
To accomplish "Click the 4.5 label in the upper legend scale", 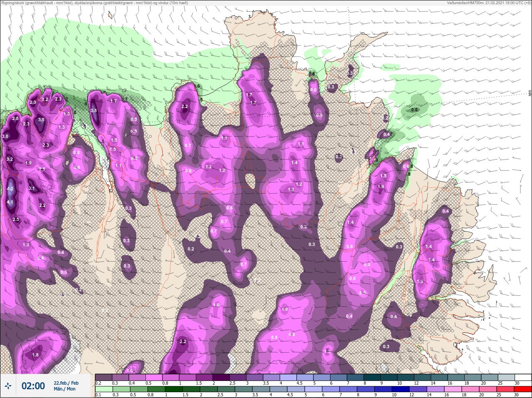I will [x=299, y=383].
